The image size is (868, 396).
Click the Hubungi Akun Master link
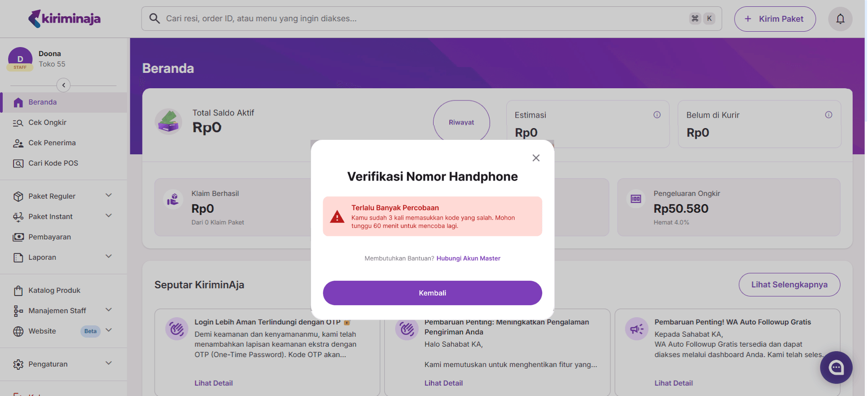468,258
